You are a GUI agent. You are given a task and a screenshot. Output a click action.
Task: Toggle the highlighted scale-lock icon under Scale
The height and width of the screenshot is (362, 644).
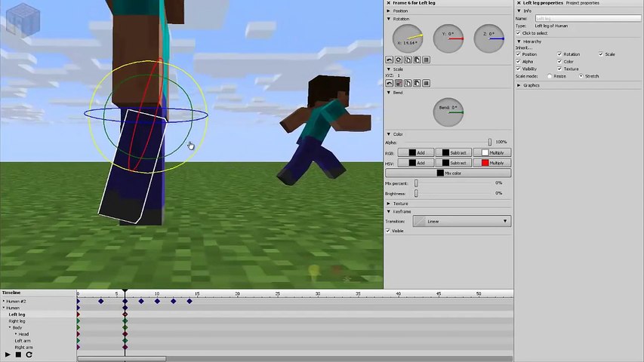click(x=399, y=83)
